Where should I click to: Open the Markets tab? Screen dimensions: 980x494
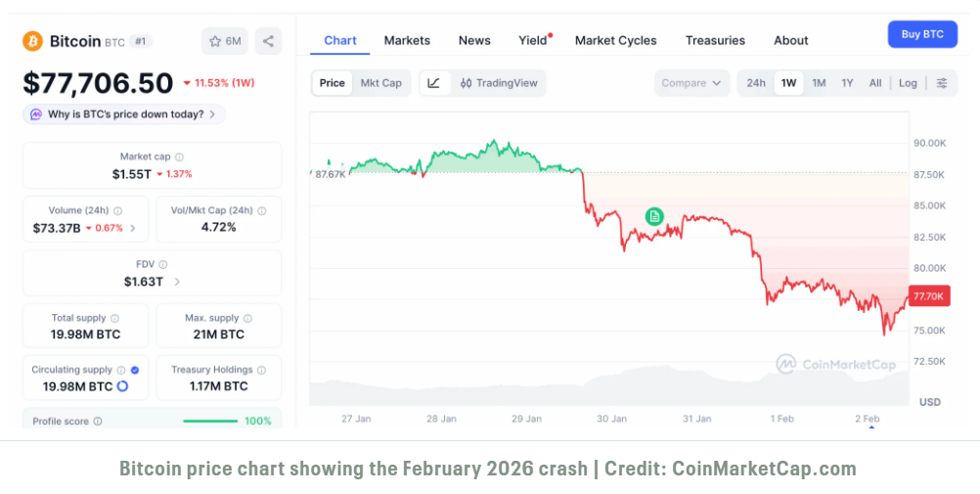[407, 40]
